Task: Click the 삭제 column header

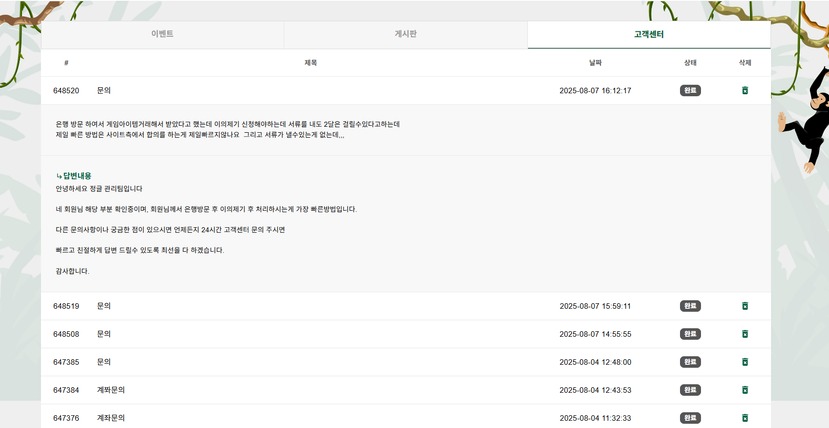Action: (745, 63)
